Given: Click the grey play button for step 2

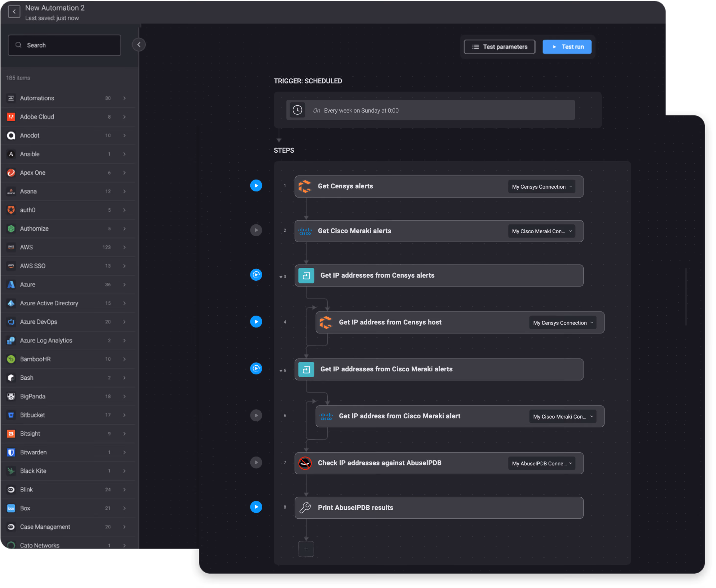Looking at the screenshot, I should pos(256,230).
